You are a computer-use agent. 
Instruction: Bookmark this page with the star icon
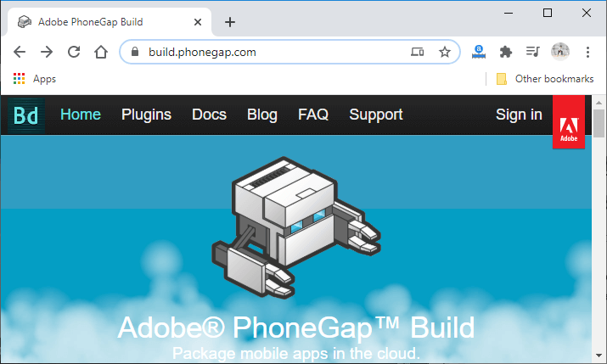(x=445, y=52)
